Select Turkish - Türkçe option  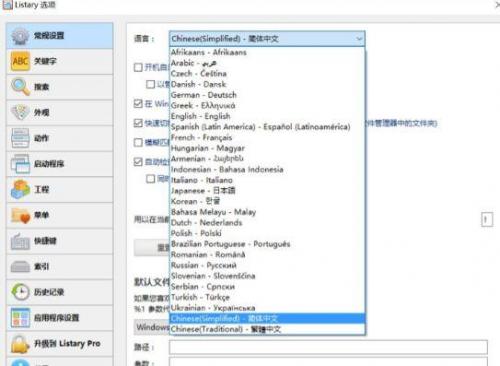[267, 298]
